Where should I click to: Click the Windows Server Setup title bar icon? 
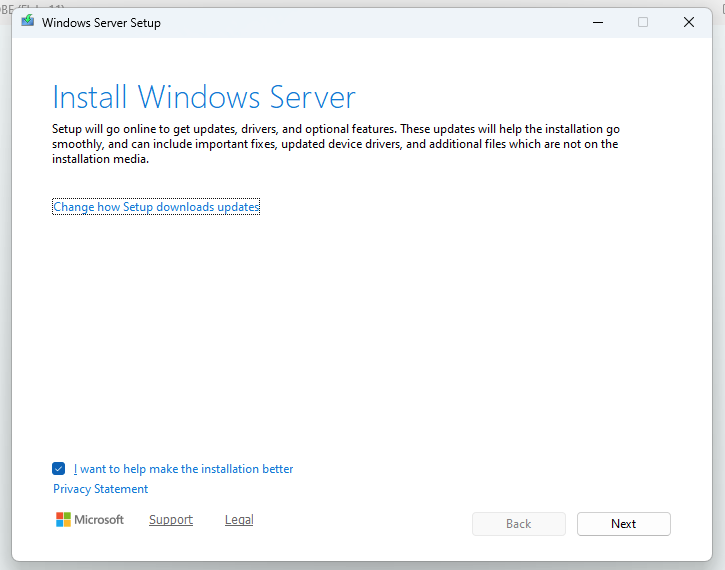coord(27,22)
